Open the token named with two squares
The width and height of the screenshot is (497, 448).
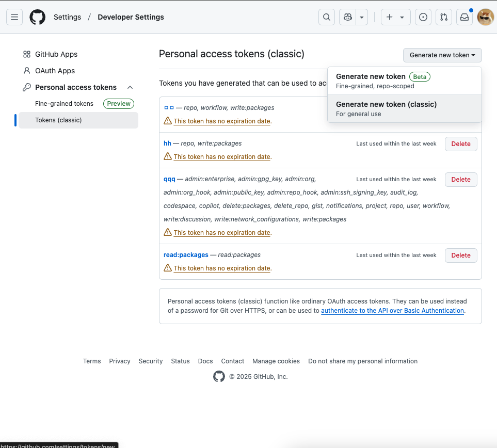[x=169, y=108]
